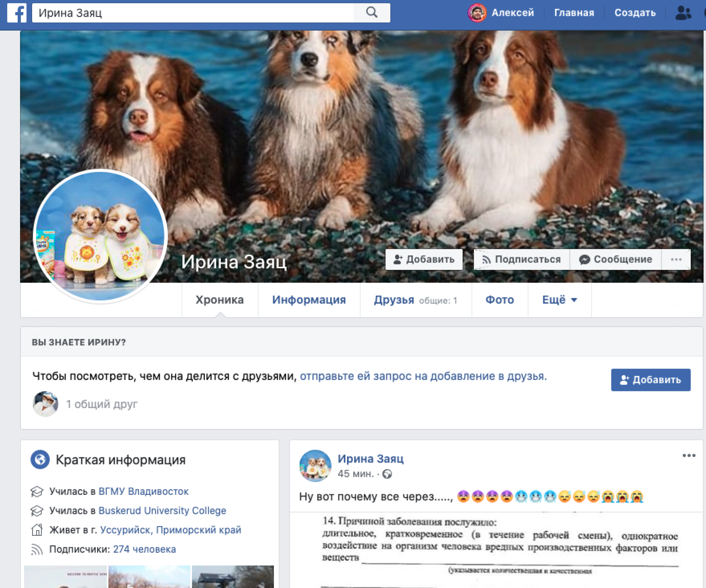Click the globe privacy icon on post

pos(387,474)
